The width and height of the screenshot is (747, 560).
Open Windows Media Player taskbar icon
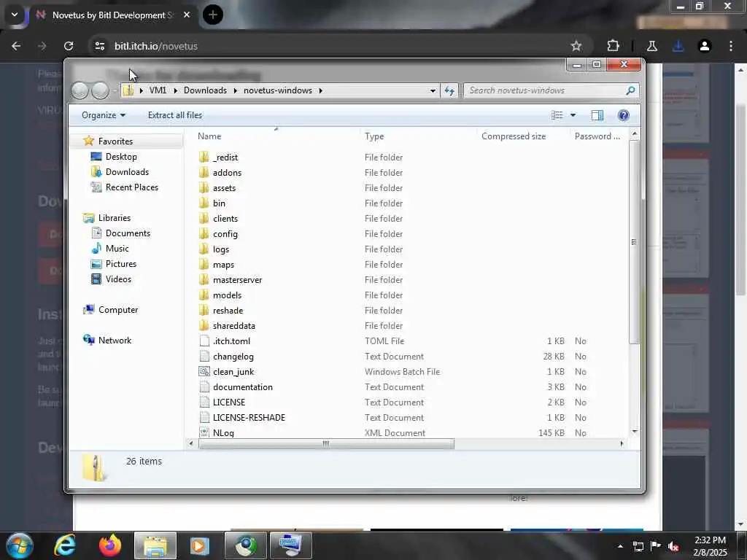tap(200, 545)
